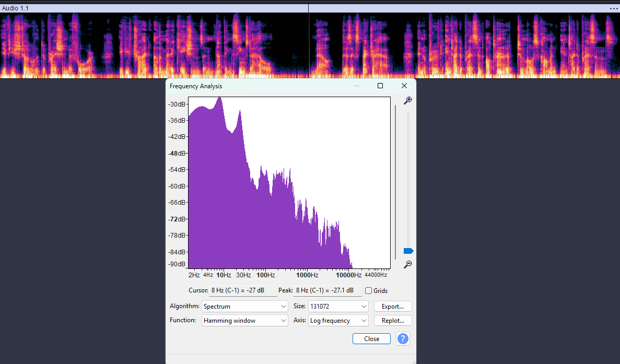This screenshot has height=364, width=620.
Task: Maximize the Frequency Analysis window
Action: (380, 86)
